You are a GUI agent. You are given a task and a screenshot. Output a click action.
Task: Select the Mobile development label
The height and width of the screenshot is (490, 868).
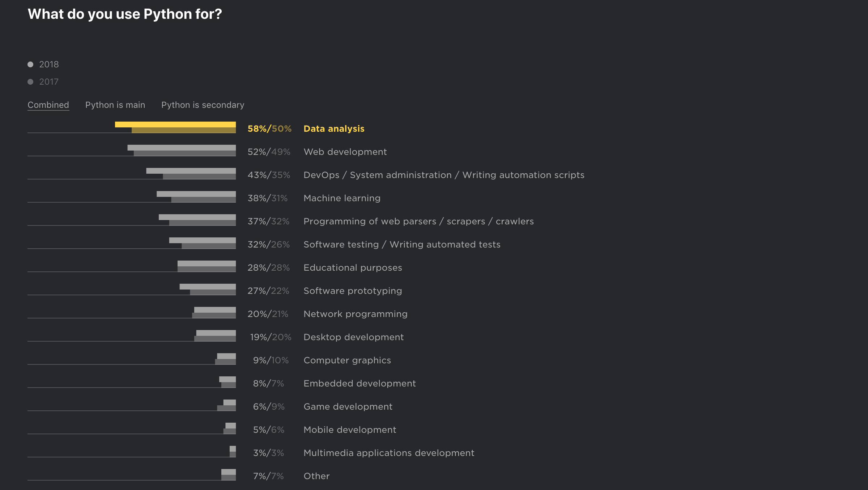(x=350, y=430)
